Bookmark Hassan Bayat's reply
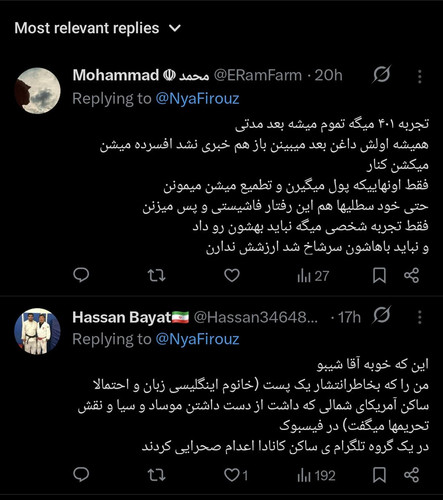 tap(379, 475)
